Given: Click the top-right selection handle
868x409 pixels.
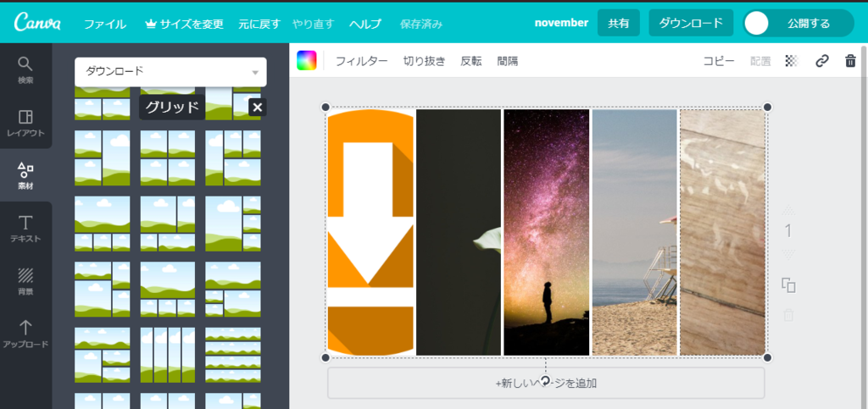Looking at the screenshot, I should 767,108.
